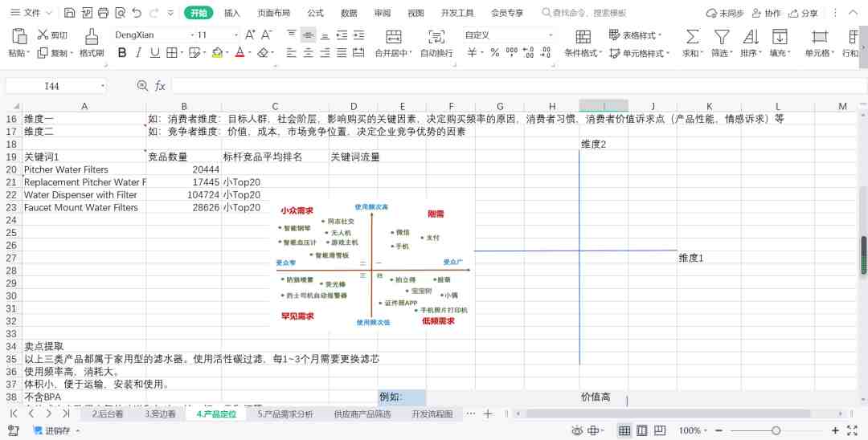Enable Wrap Text (自动换行)
This screenshot has width=868, height=440.
point(436,36)
